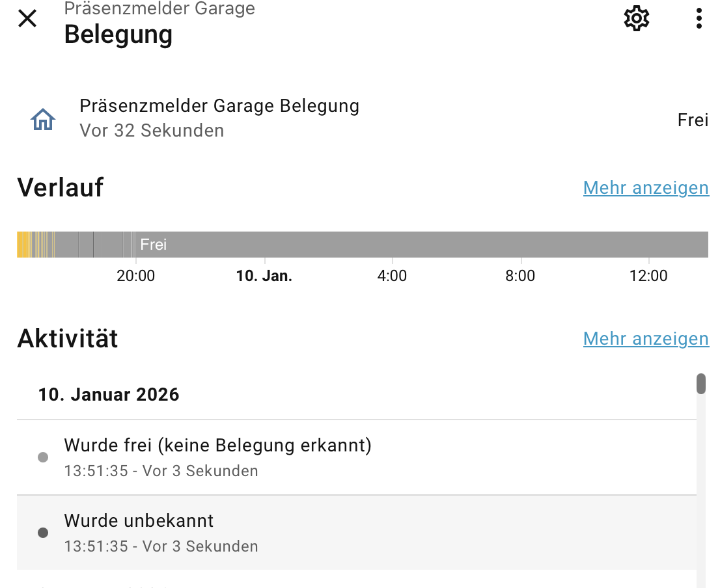Image resolution: width=720 pixels, height=588 pixels.
Task: Click the activity list scrollbar thumb
Action: 700,384
